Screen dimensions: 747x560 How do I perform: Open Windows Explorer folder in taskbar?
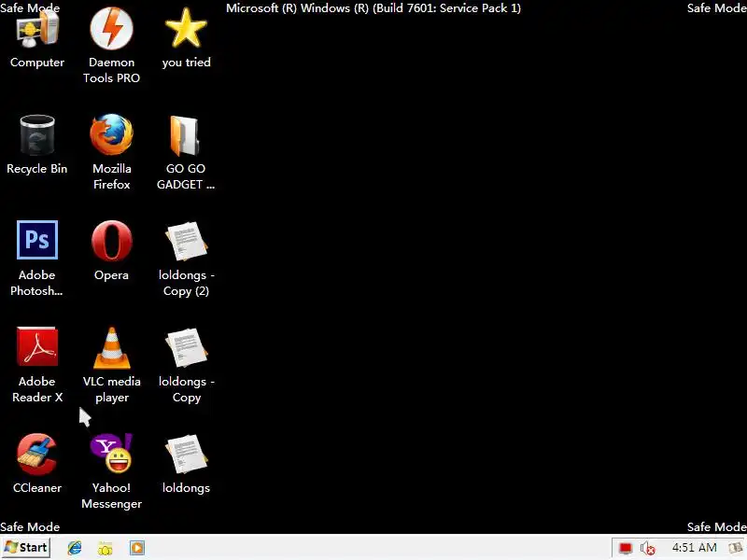pyautogui.click(x=106, y=548)
